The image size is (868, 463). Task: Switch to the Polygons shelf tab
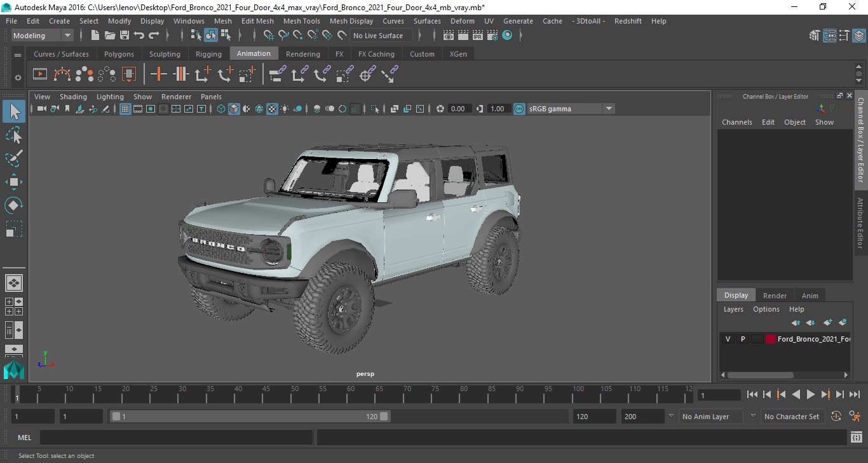[119, 54]
